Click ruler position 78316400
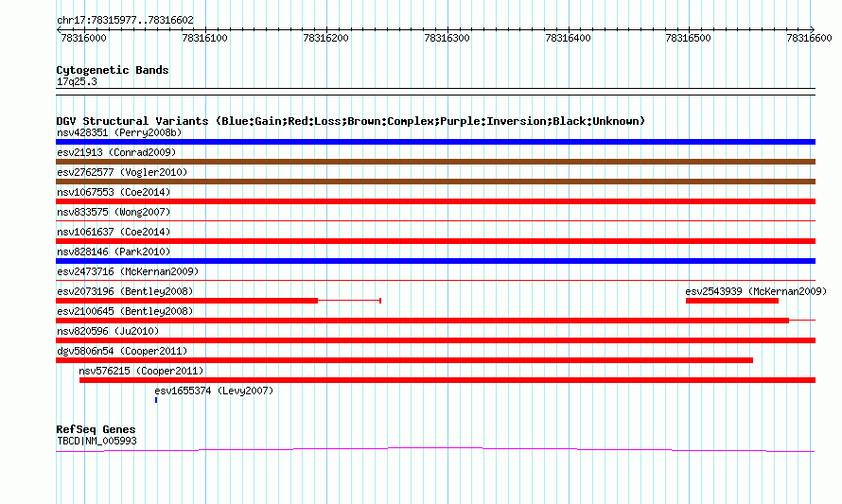 pyautogui.click(x=568, y=38)
